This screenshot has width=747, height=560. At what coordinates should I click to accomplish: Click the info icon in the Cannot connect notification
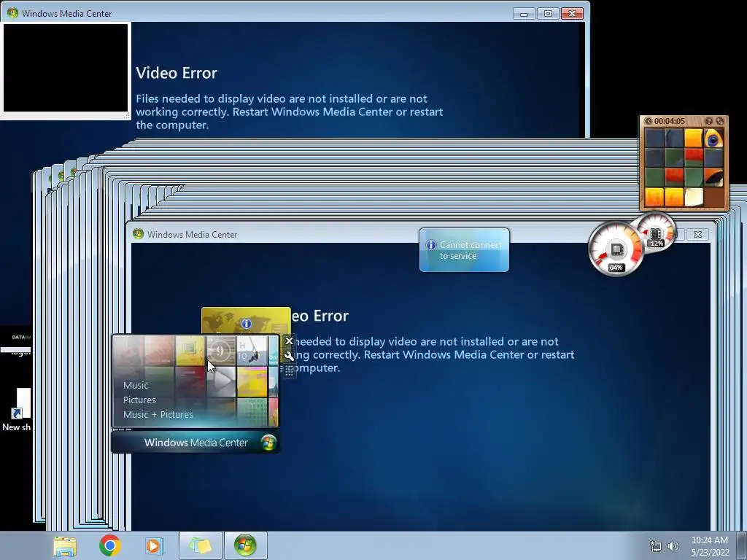[x=430, y=245]
